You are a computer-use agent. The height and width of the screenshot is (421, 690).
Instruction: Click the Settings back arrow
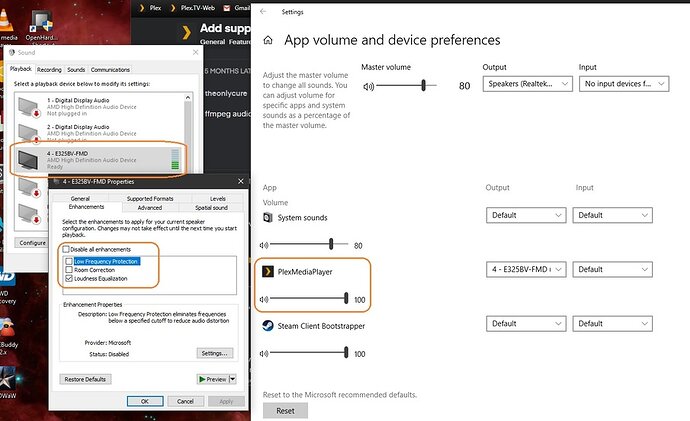click(x=263, y=12)
